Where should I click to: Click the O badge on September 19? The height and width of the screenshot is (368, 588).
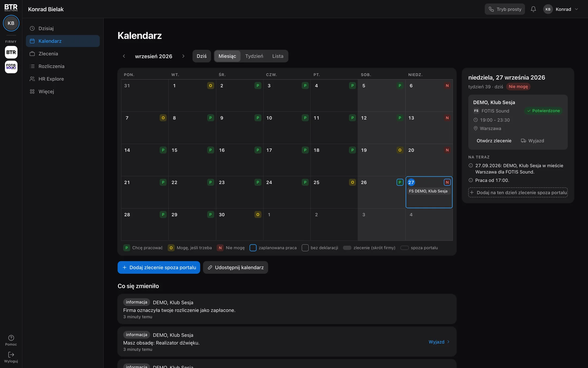(400, 150)
